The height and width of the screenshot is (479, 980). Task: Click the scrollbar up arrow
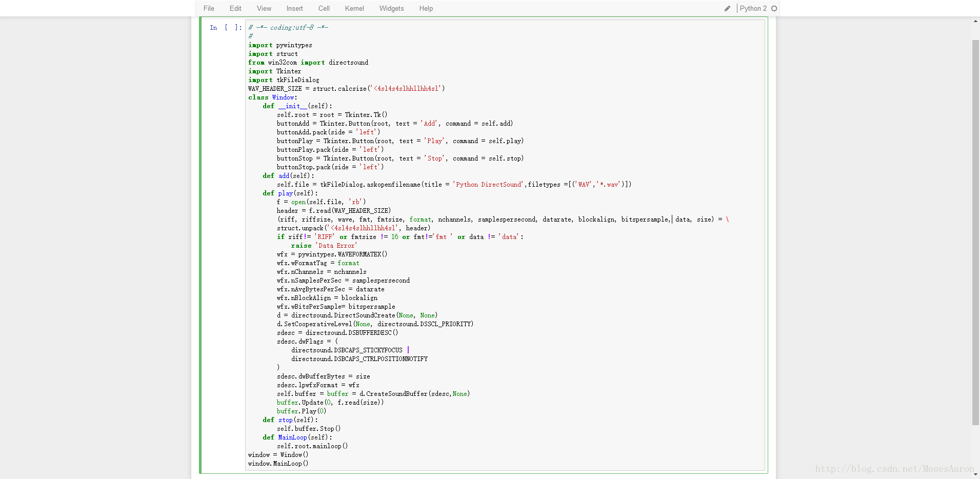[975, 21]
